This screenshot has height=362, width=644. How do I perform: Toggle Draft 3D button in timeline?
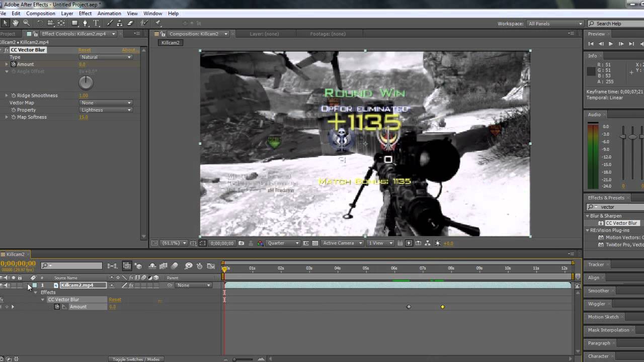coord(139,266)
